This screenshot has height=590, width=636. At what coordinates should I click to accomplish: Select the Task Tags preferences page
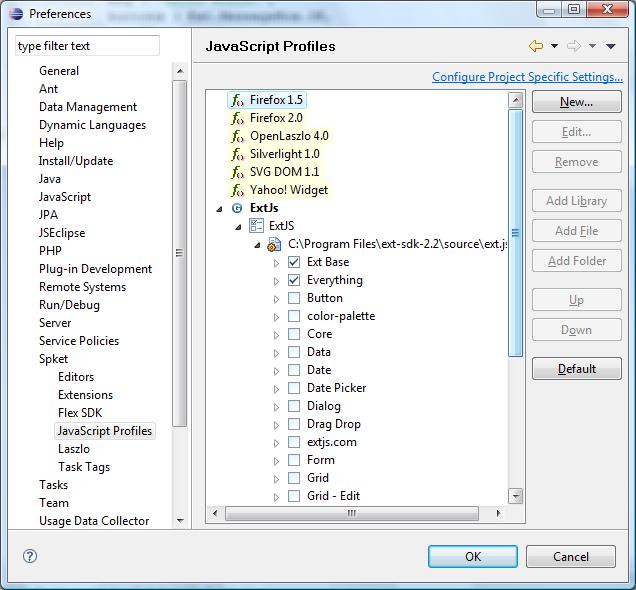coord(84,467)
